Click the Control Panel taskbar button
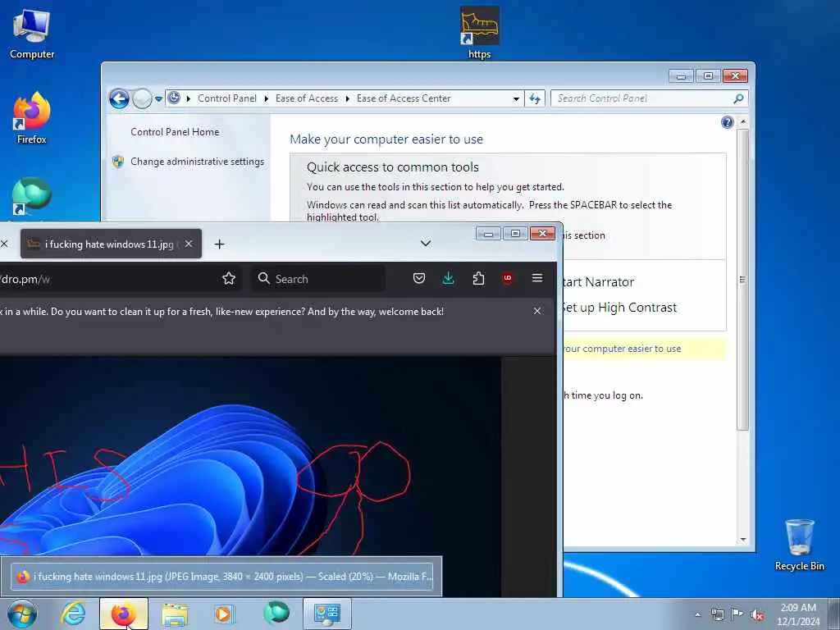Screen dimensions: 840x630 (x=327, y=614)
